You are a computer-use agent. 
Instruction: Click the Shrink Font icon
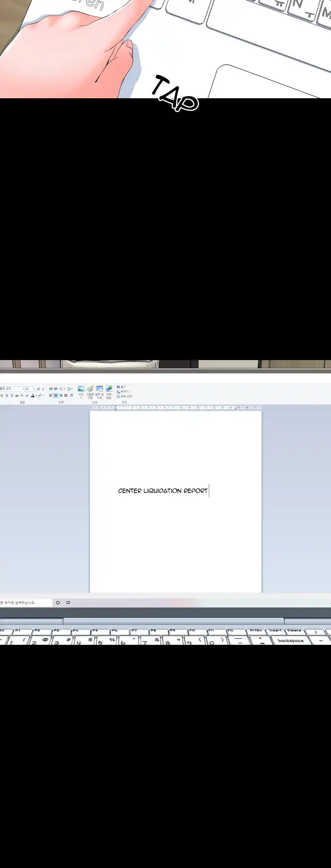[44, 389]
